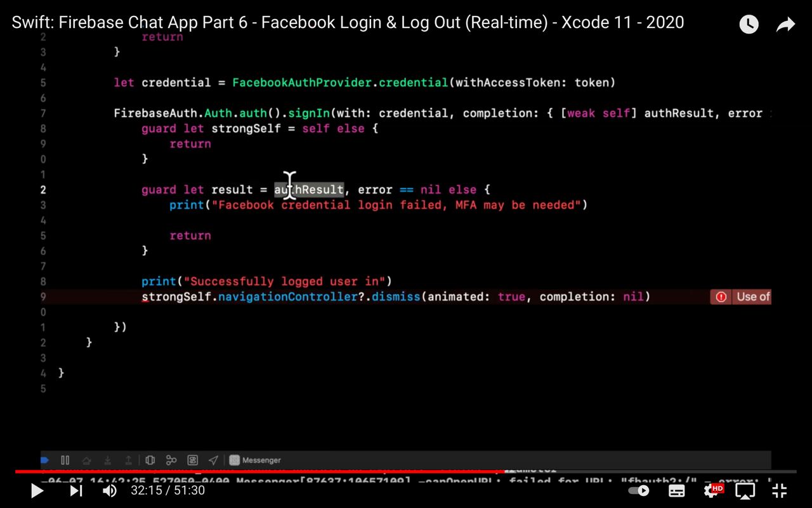Exit full screen mode
The image size is (812, 508).
click(x=780, y=491)
